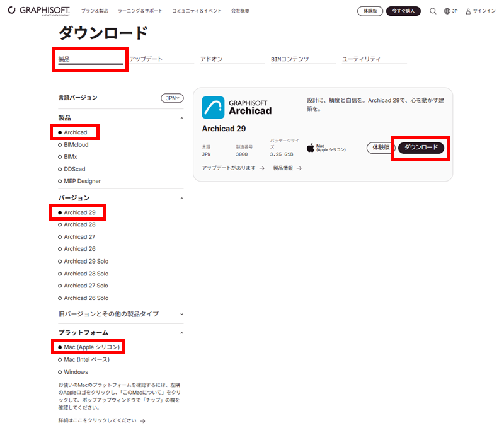This screenshot has height=435, width=504.
Task: Collapse the プラットフォーム section chevron
Action: coord(181,333)
